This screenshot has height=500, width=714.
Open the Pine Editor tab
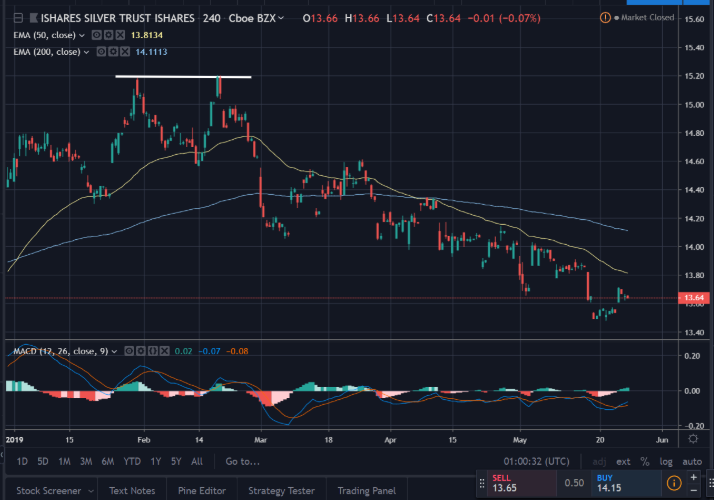[202, 491]
